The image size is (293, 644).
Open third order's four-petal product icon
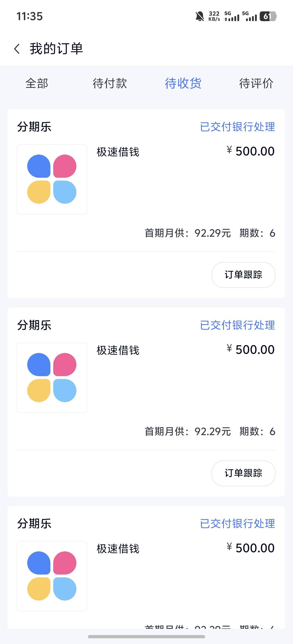click(x=52, y=576)
